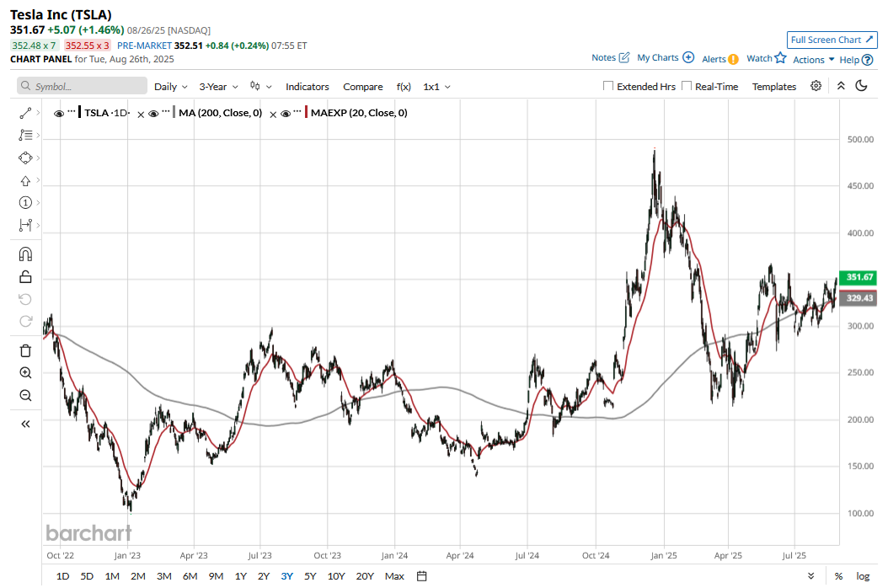
Task: Open the 1x1 grid layout dropdown
Action: coord(437,87)
